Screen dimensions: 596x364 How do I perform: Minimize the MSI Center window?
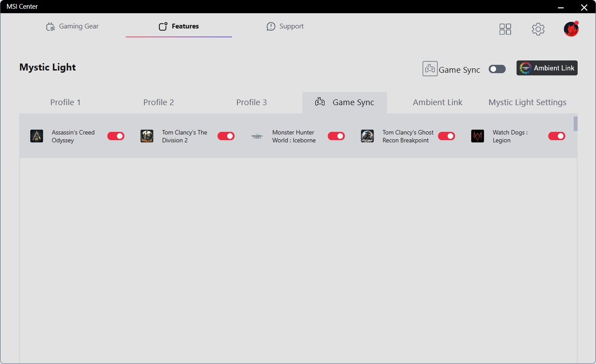[561, 7]
